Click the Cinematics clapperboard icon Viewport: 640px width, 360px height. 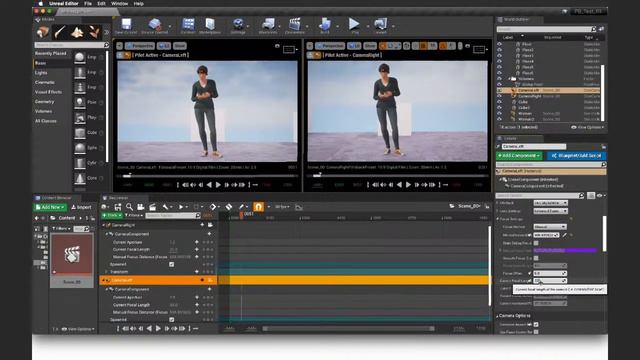(294, 24)
